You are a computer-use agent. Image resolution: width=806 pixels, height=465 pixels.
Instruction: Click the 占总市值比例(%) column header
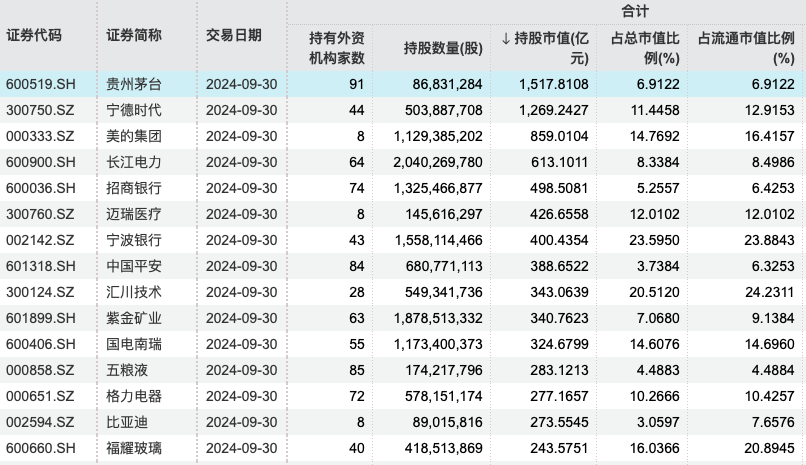coord(645,48)
